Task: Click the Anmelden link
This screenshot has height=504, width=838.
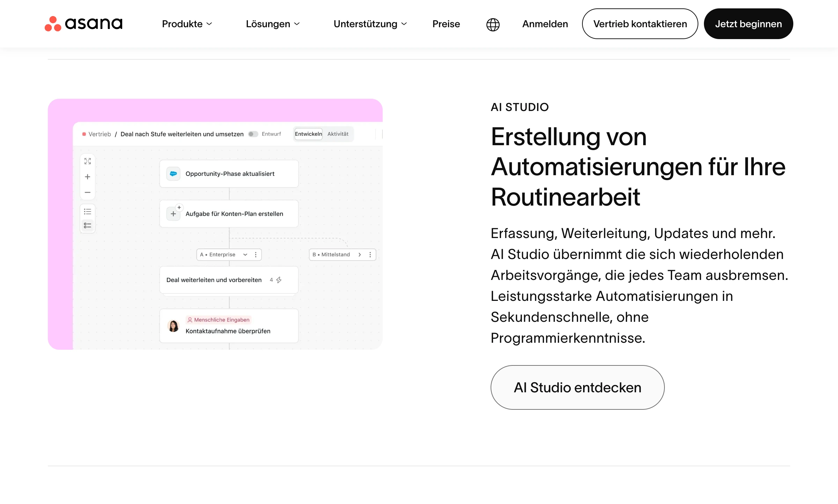Action: click(545, 24)
